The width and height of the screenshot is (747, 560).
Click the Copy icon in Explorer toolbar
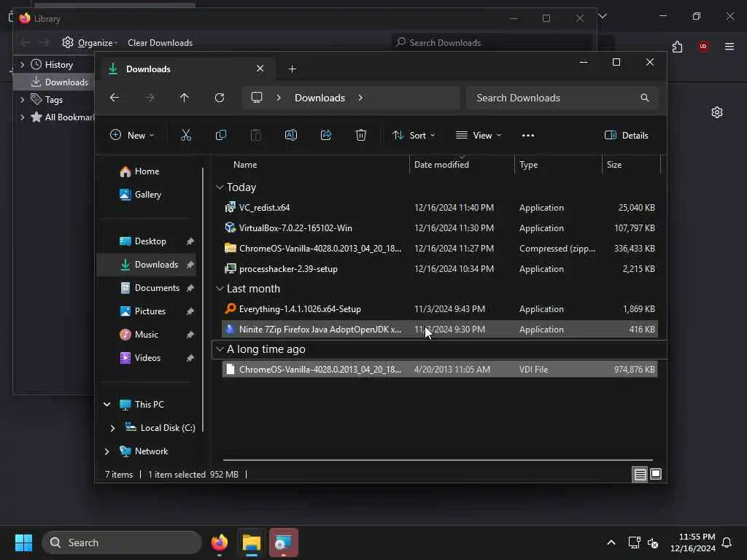click(x=221, y=135)
